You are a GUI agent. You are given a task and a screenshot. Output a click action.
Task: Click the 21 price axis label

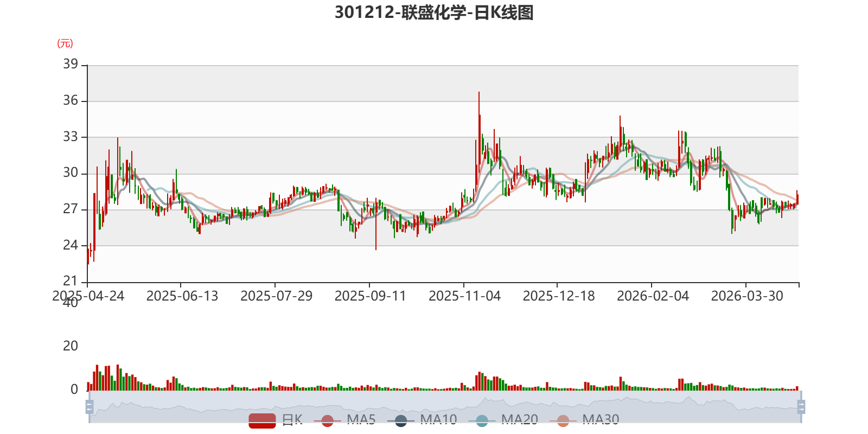pyautogui.click(x=71, y=281)
